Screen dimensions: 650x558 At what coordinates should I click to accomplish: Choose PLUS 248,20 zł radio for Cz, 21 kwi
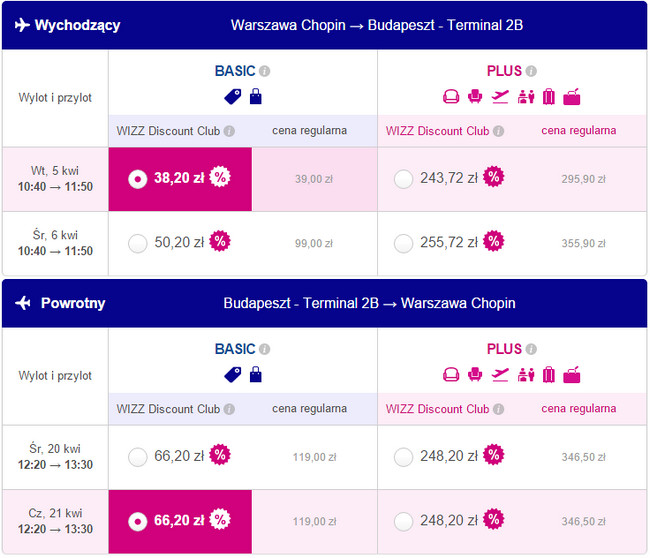(403, 521)
